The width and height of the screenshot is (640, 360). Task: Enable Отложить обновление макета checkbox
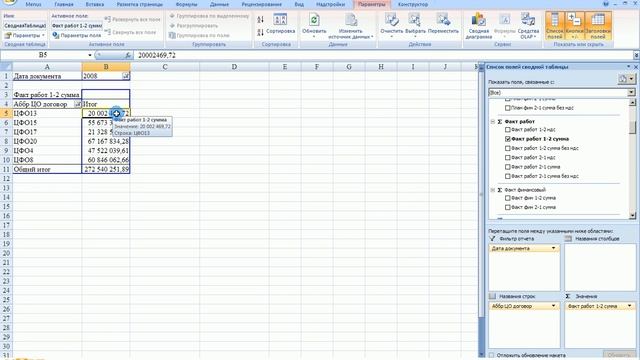492,356
